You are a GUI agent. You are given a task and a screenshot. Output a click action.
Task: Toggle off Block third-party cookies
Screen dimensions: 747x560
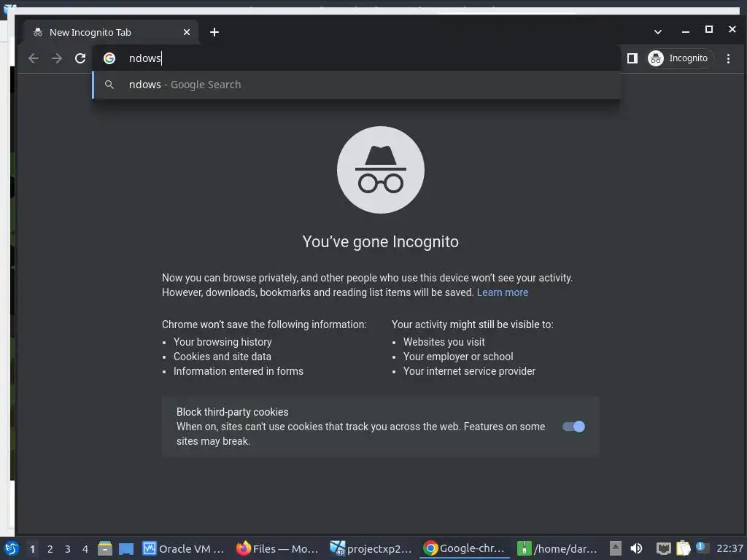pyautogui.click(x=573, y=427)
